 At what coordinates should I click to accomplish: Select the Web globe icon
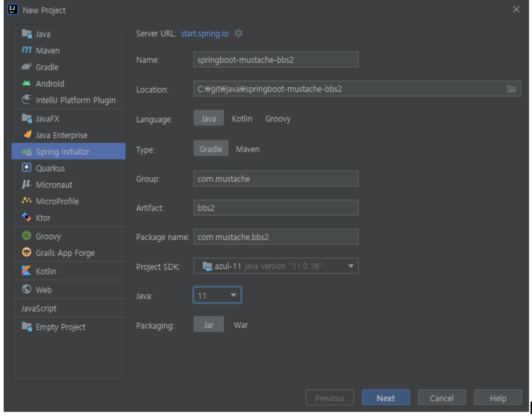coord(27,289)
